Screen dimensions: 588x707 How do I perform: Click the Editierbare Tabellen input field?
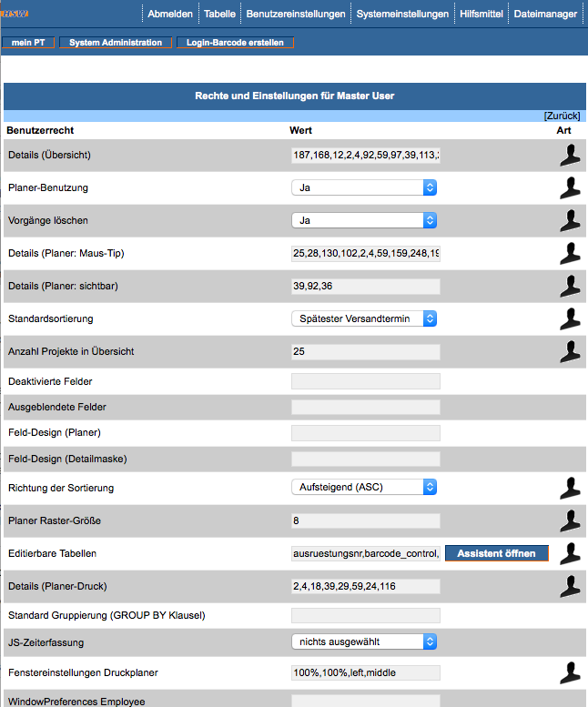366,554
